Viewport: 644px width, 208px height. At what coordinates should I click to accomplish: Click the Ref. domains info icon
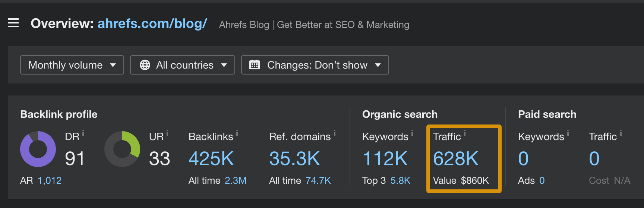coord(335,133)
